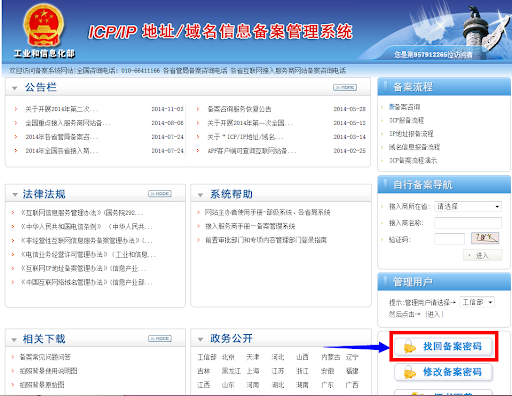Refresh the captcha image
Viewport: 512px width, 396px height.
485,238
